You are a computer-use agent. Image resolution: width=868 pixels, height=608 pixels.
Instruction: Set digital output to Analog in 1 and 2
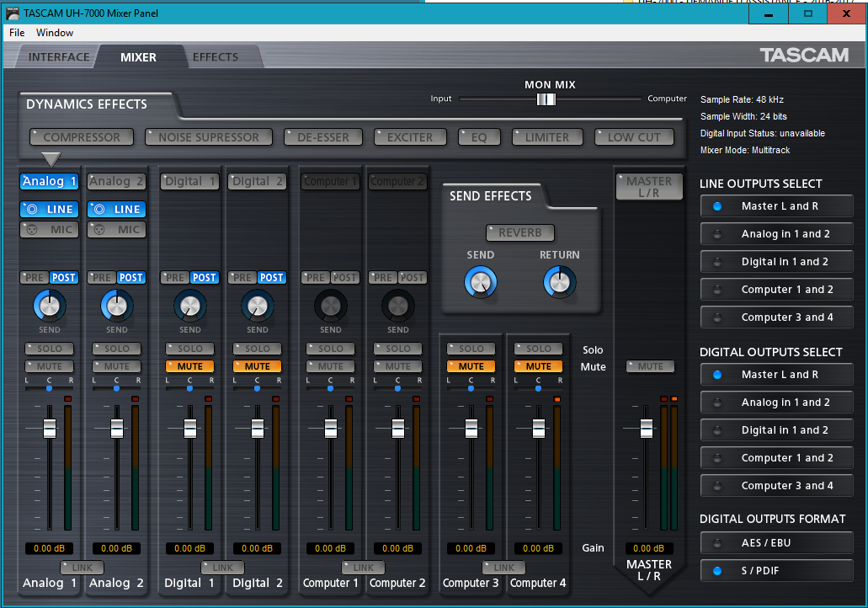tap(776, 403)
